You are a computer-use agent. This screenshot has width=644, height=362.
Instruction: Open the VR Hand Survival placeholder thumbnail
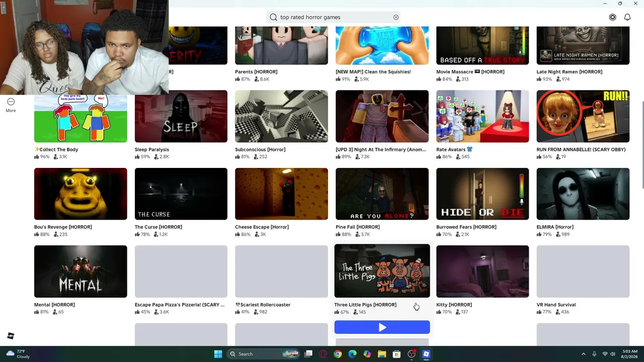(x=583, y=271)
